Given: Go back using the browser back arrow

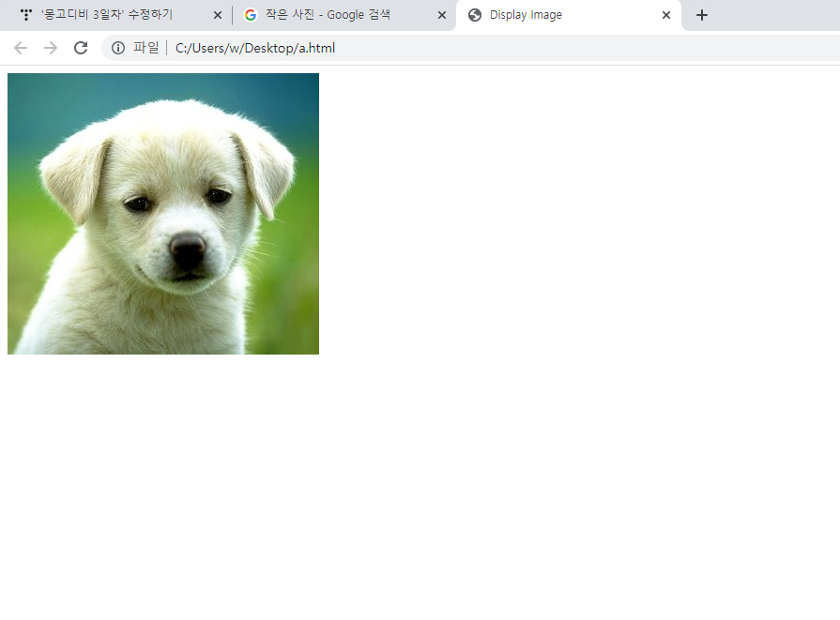Looking at the screenshot, I should pyautogui.click(x=21, y=48).
